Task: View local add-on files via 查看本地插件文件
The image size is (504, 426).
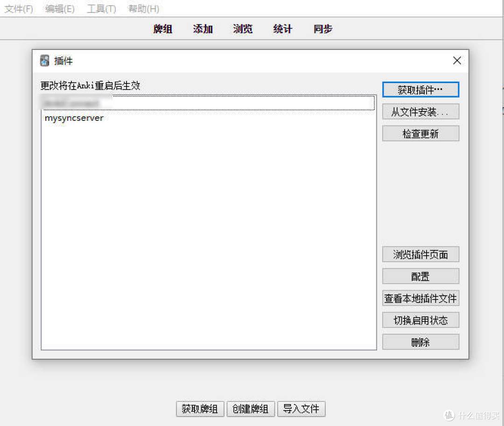Action: click(420, 298)
